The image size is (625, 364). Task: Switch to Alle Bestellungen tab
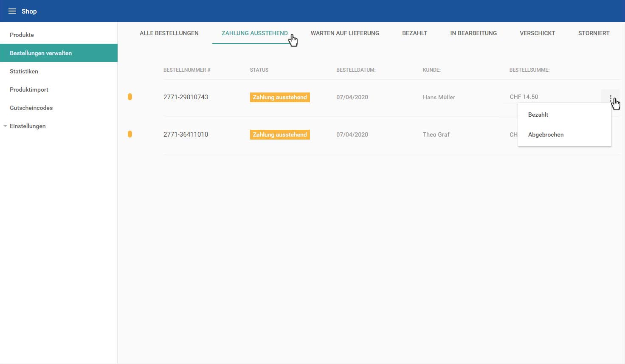coord(169,33)
